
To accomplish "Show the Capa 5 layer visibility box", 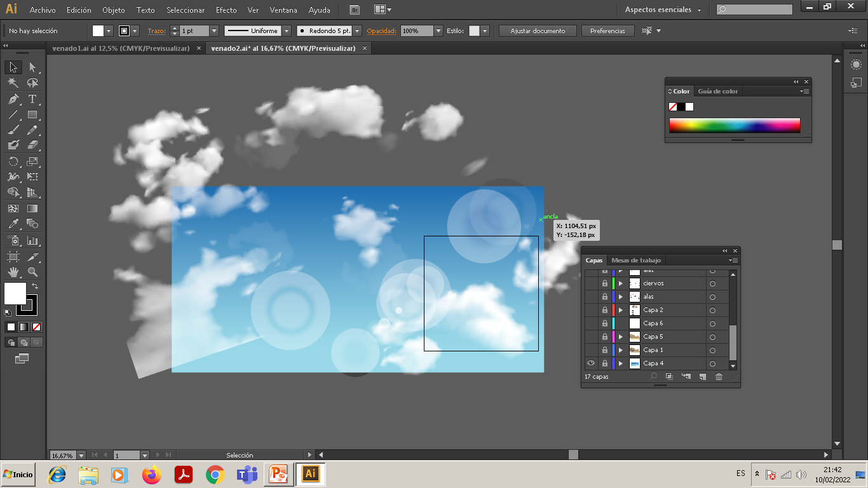I will click(x=591, y=337).
